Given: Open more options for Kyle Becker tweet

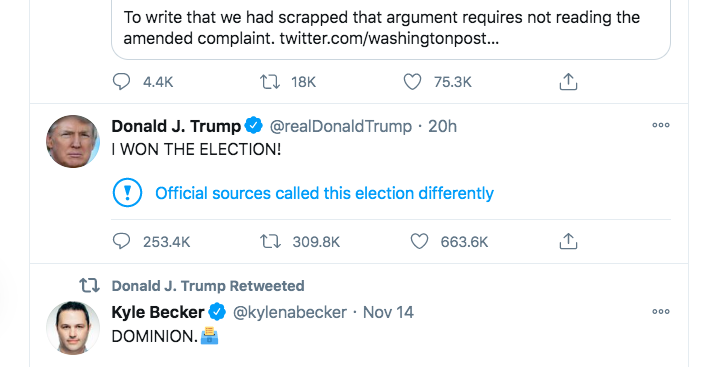Looking at the screenshot, I should (x=661, y=311).
